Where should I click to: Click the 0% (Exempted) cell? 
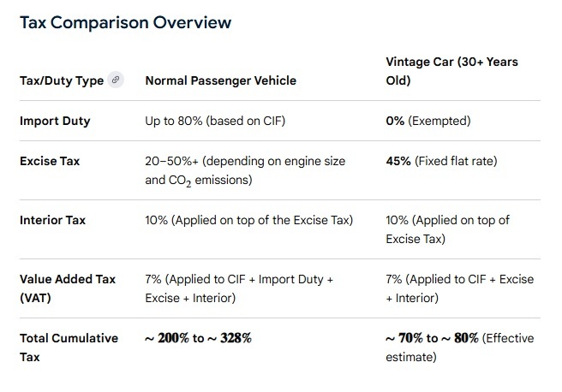[428, 121]
